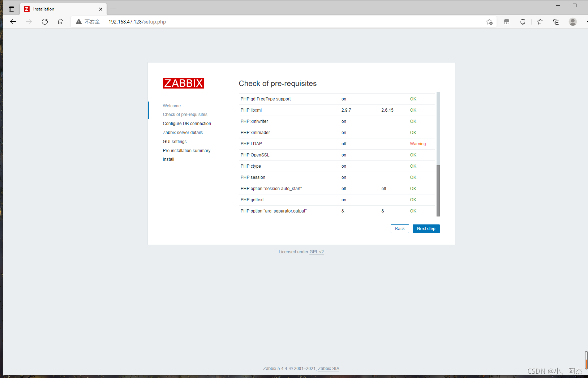Click the 2.9.7 libxml current value

pos(346,110)
